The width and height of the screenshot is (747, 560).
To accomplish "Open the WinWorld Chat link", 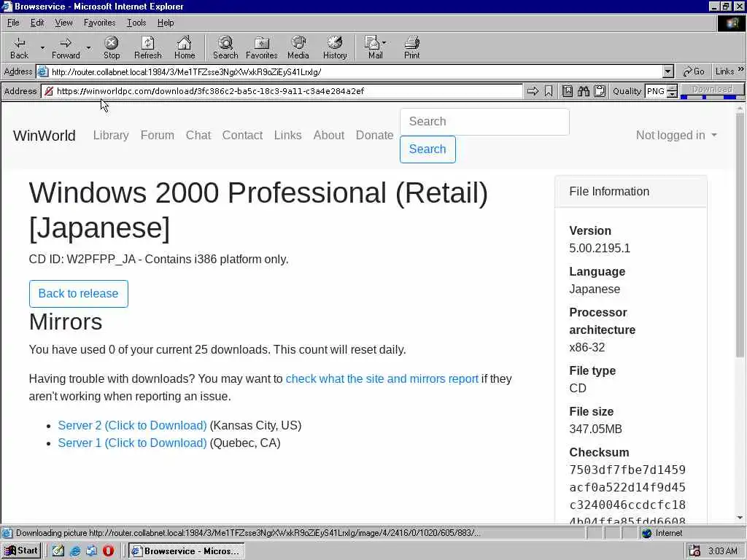I will pos(198,135).
